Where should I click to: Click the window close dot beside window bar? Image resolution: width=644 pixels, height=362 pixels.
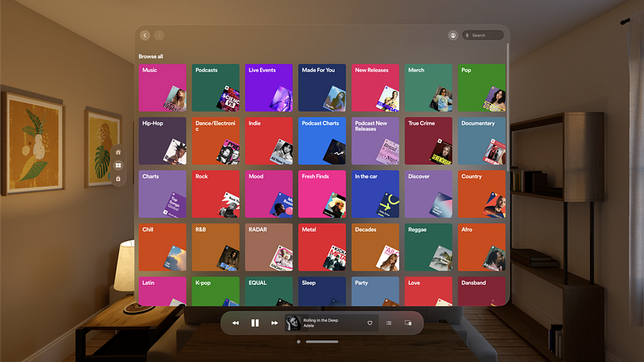pos(299,341)
